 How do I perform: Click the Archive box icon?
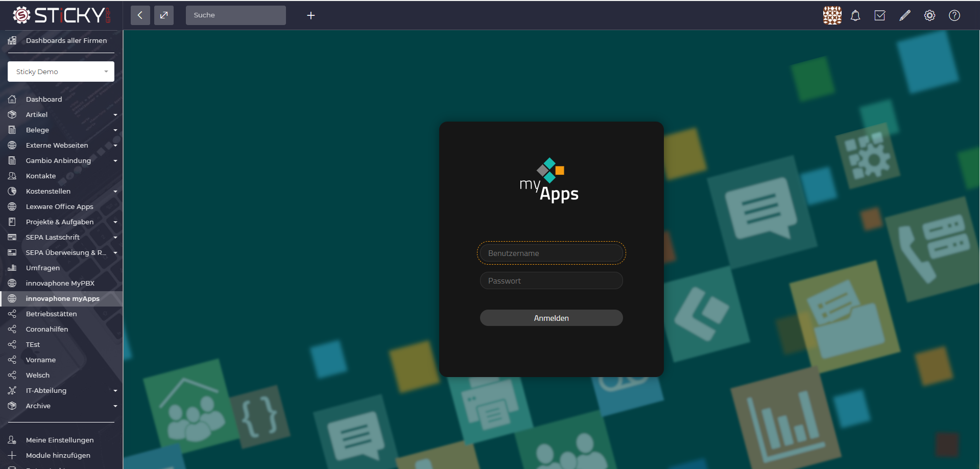click(12, 406)
